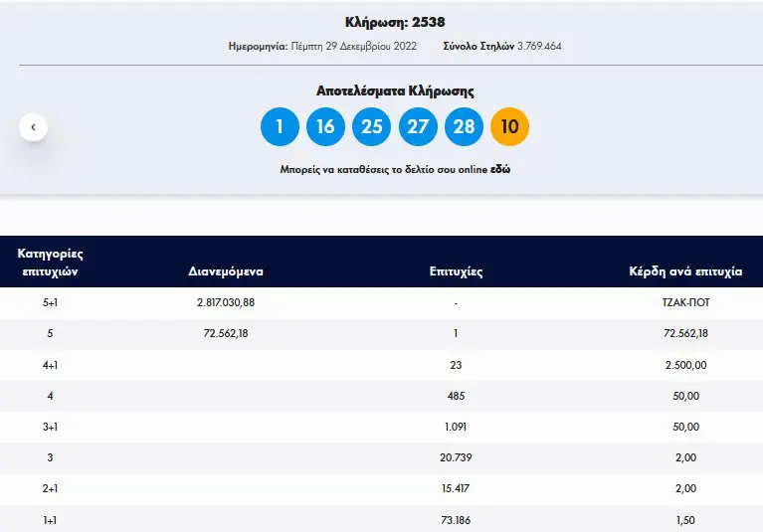Click the previous draw arrow button
Viewport: 763px width, 532px height.
point(33,127)
